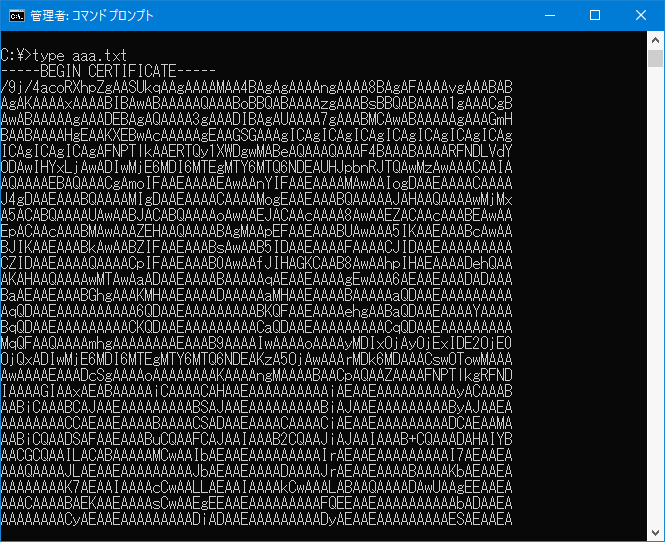665x542 pixels.
Task: Click the line starting with /9j/4acoRXhp
Action: [257, 87]
